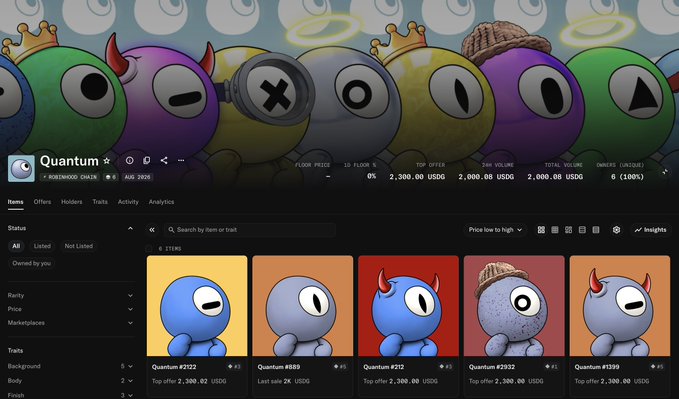Click the Quantum #2122 title
The height and width of the screenshot is (399, 679).
[174, 367]
